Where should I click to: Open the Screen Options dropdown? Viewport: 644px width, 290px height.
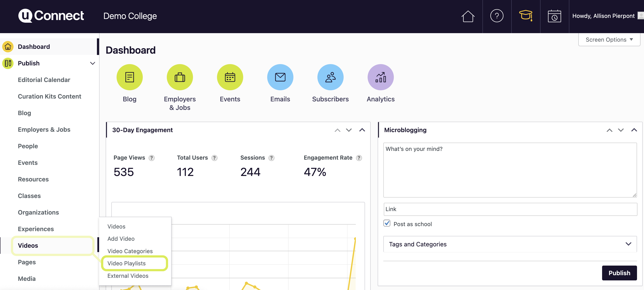(609, 40)
